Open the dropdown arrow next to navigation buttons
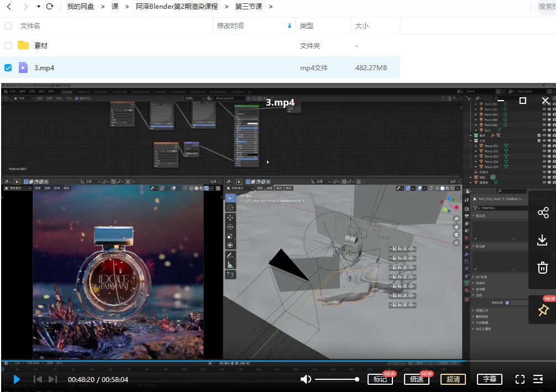556x392 pixels. coord(38,6)
